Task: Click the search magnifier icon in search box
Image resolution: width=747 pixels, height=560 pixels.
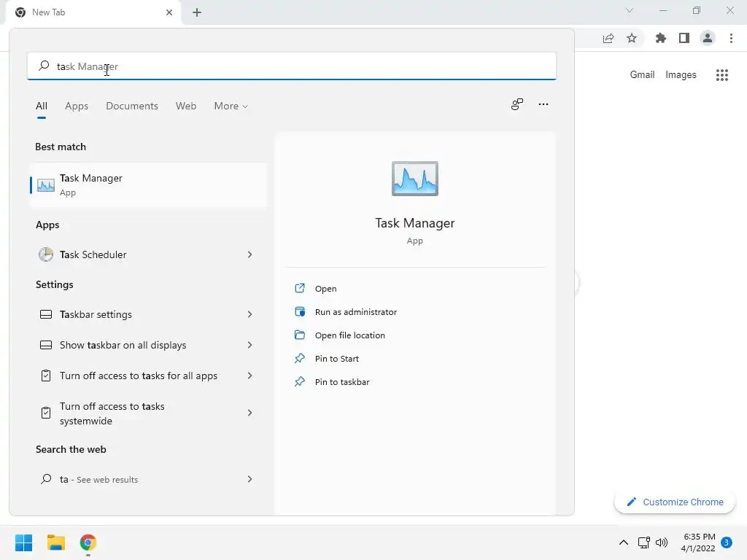Action: (44, 66)
